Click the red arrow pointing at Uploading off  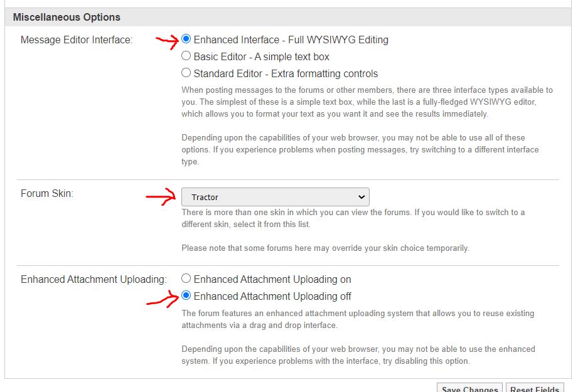tap(162, 299)
